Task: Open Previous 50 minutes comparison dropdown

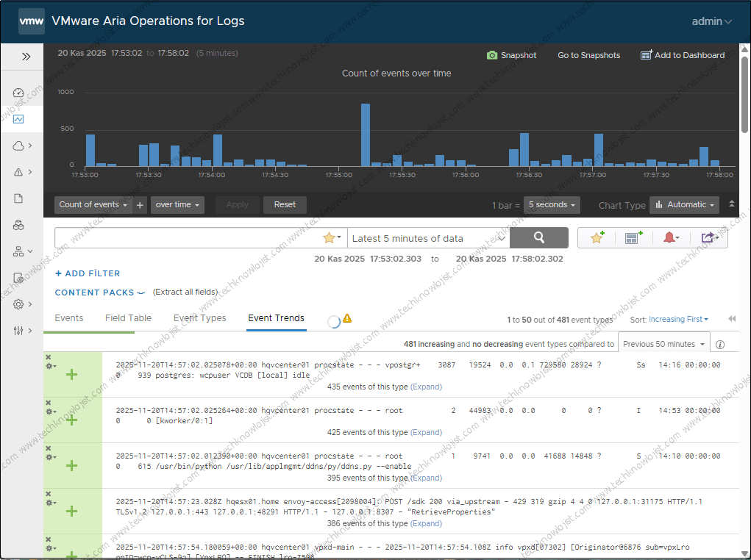Action: [663, 344]
